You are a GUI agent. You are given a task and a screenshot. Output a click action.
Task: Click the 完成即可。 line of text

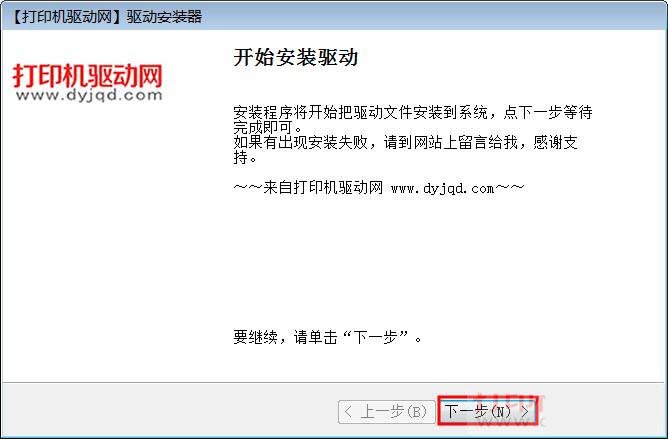pos(268,127)
